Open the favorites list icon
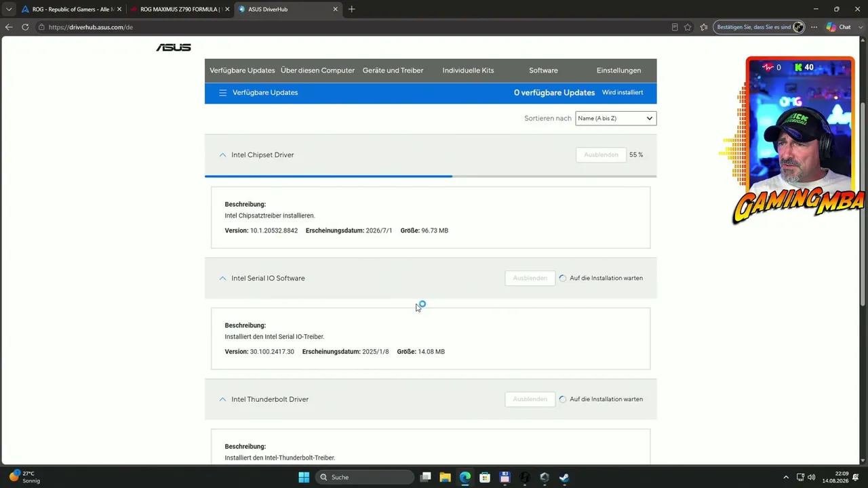Viewport: 868px width, 488px height. pos(703,27)
